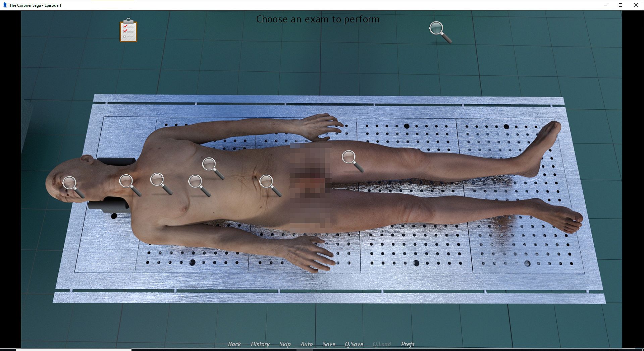The height and width of the screenshot is (351, 644).
Task: Open Prefs settings
Action: tap(408, 344)
